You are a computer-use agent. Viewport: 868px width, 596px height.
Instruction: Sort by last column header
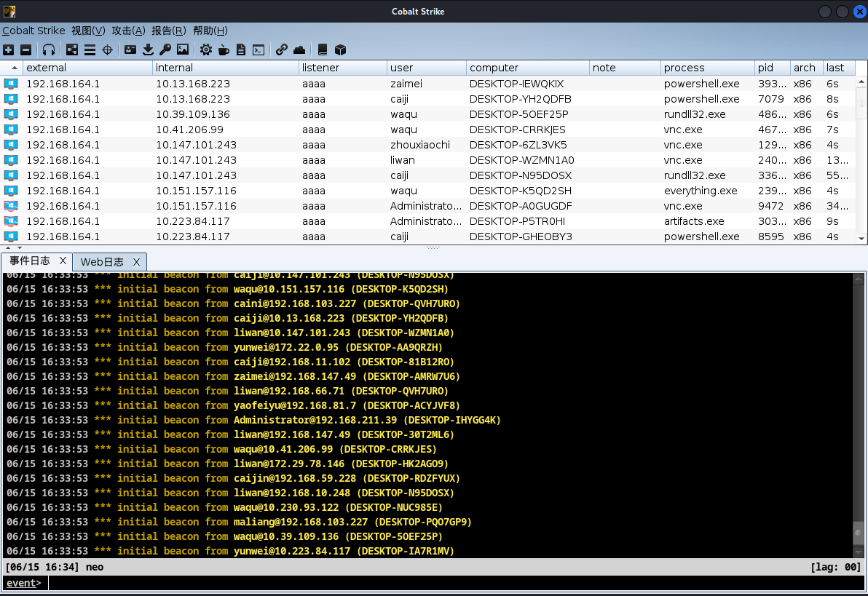(x=839, y=68)
